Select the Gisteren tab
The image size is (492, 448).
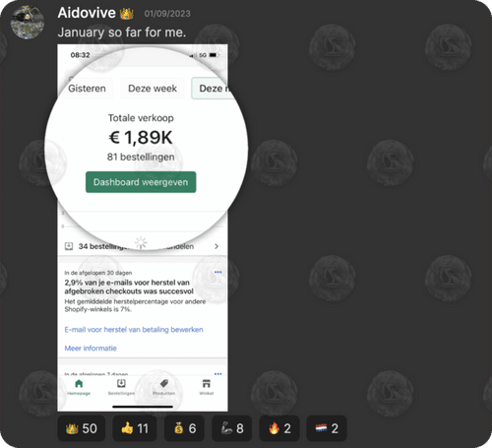point(87,89)
